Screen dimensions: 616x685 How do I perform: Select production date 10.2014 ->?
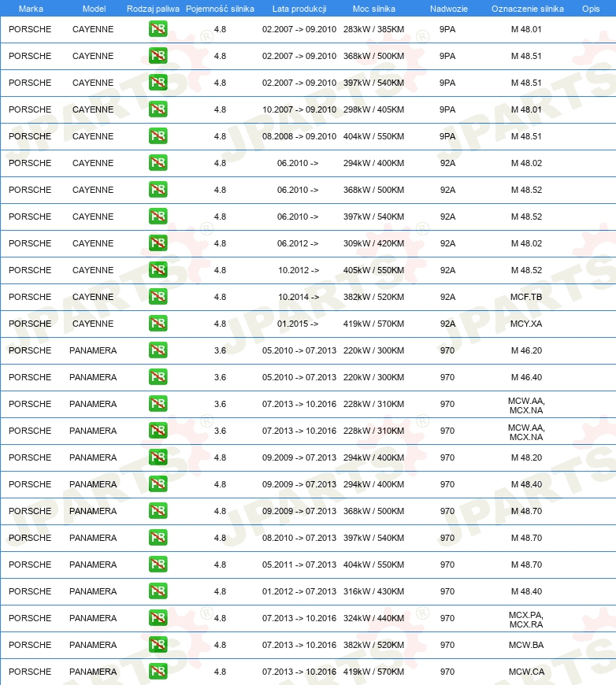click(x=299, y=297)
